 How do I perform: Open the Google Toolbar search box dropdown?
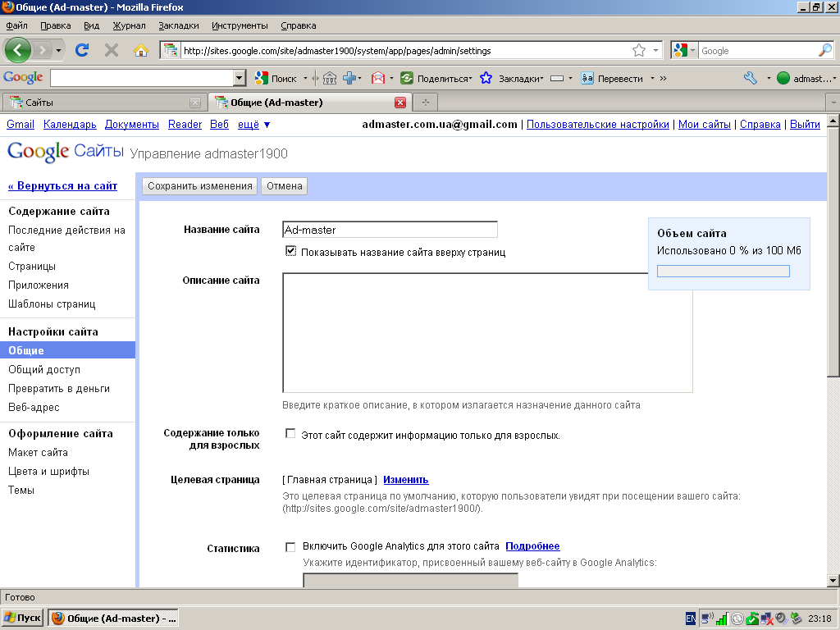(240, 78)
